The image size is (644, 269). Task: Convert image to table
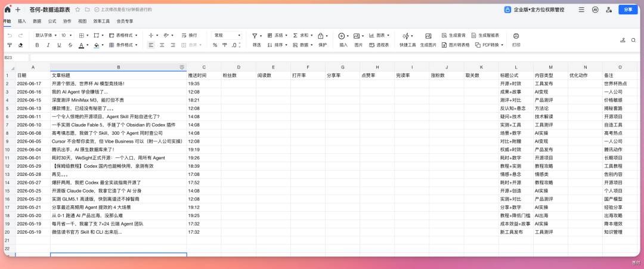click(x=456, y=45)
